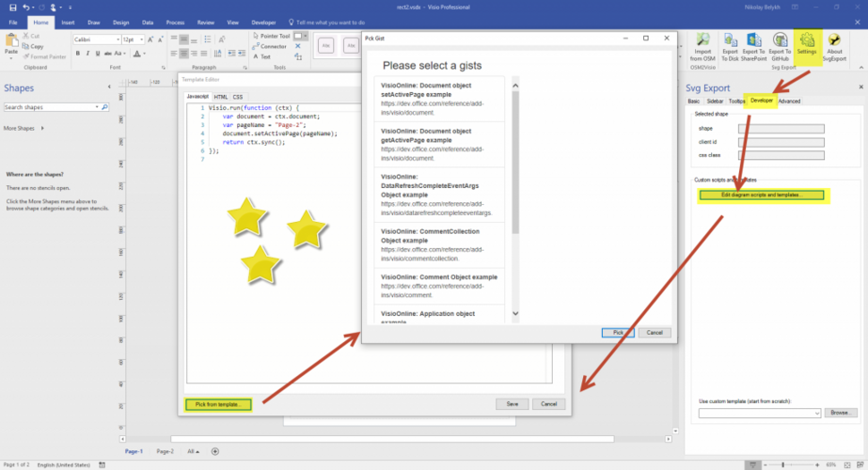This screenshot has width=868, height=470.
Task: Click the search magnifier in Shapes pane
Action: [104, 107]
